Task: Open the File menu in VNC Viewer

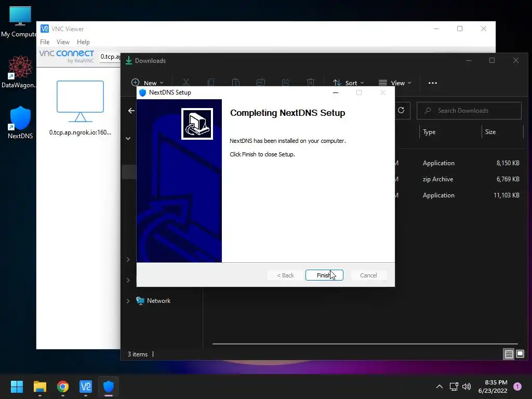Action: point(45,42)
